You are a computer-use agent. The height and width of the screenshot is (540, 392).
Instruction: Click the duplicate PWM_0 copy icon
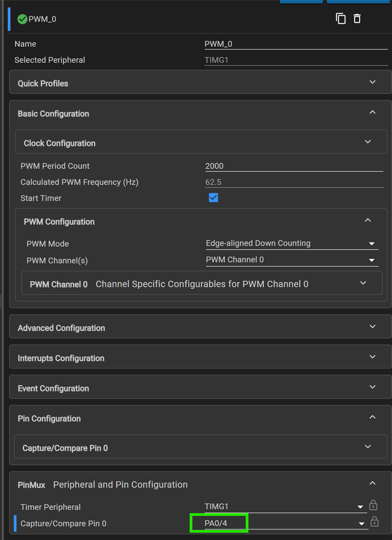[341, 18]
